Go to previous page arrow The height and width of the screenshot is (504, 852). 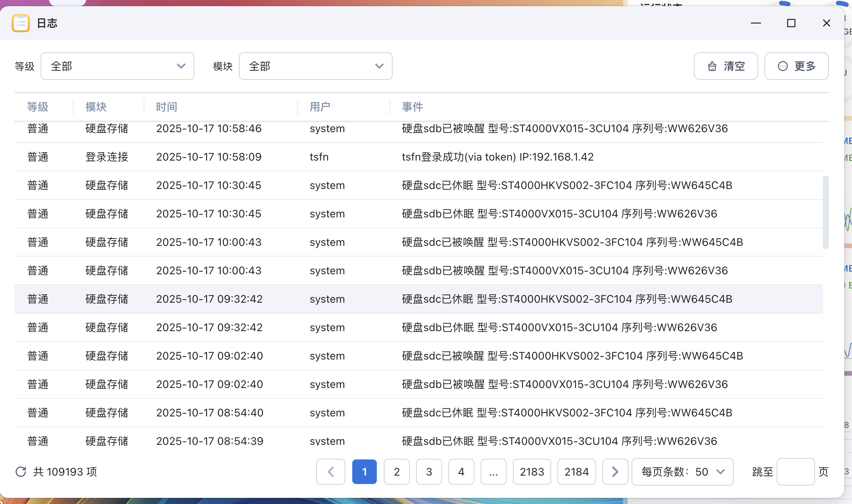330,472
